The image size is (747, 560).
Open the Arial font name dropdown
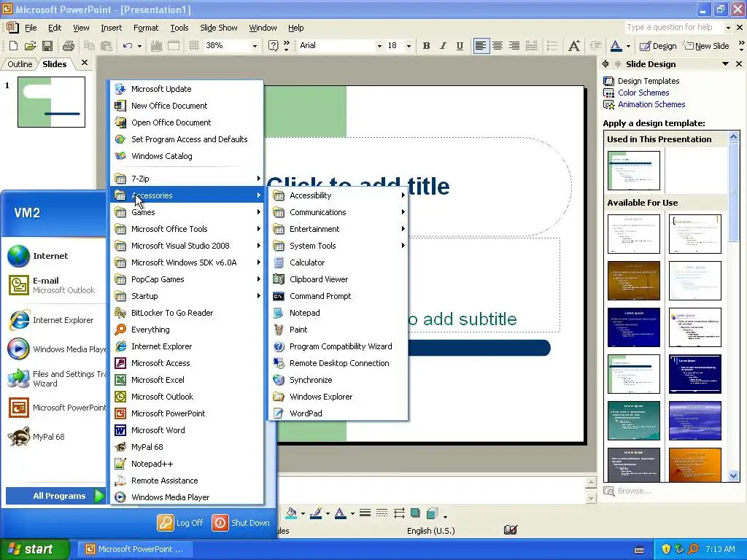pyautogui.click(x=379, y=46)
